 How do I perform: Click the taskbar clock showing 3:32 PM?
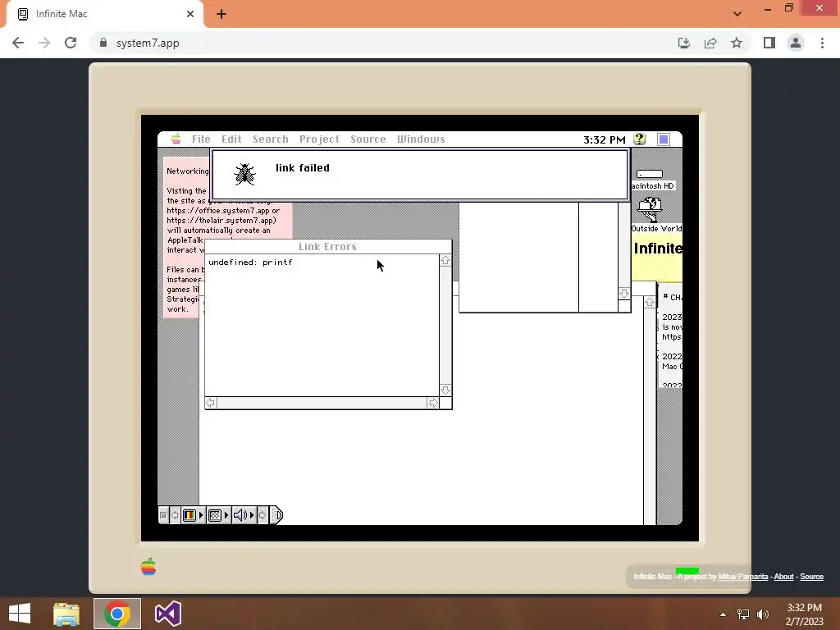click(x=805, y=614)
